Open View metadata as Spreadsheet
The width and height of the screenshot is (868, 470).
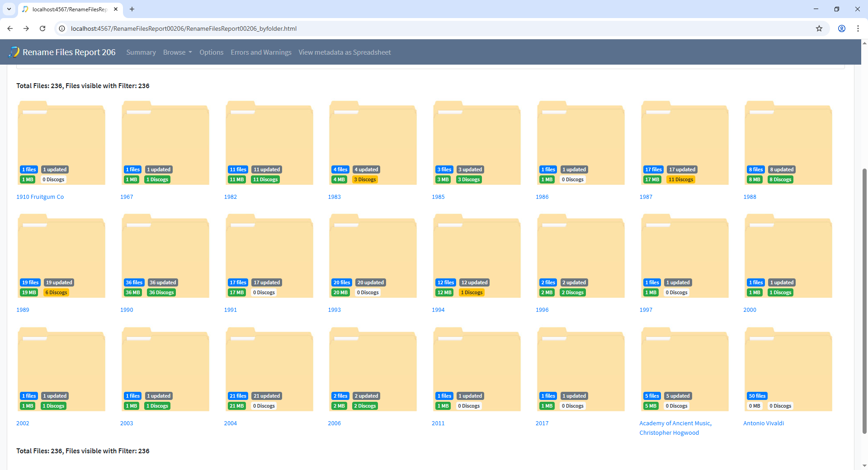pyautogui.click(x=344, y=52)
